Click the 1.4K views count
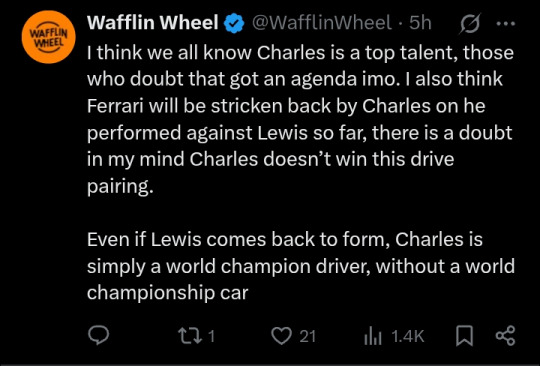Image resolution: width=540 pixels, height=366 pixels. (408, 336)
